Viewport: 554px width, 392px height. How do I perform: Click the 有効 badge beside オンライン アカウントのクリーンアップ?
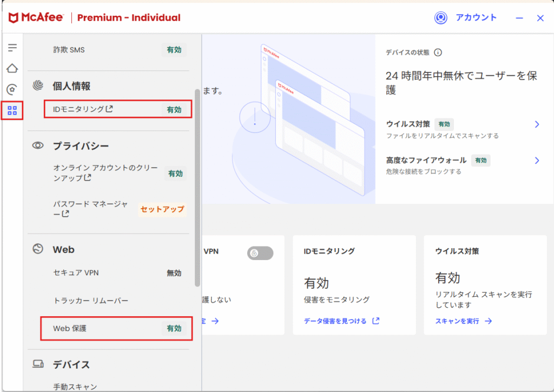(175, 174)
